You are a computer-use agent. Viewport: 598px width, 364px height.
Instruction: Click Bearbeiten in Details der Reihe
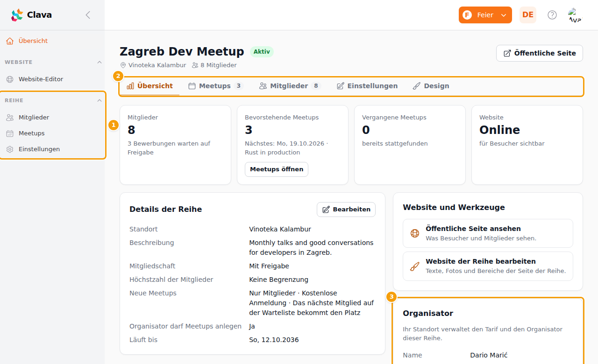(x=346, y=210)
